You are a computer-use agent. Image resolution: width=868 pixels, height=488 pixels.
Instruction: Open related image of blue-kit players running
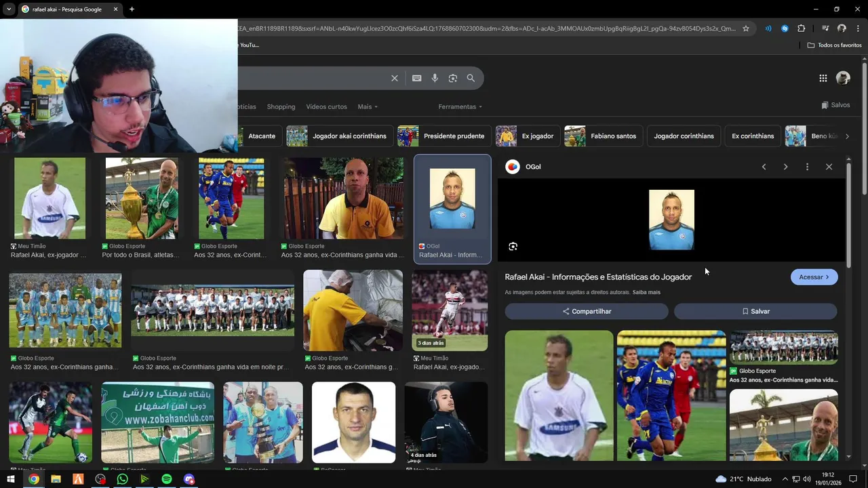671,396
